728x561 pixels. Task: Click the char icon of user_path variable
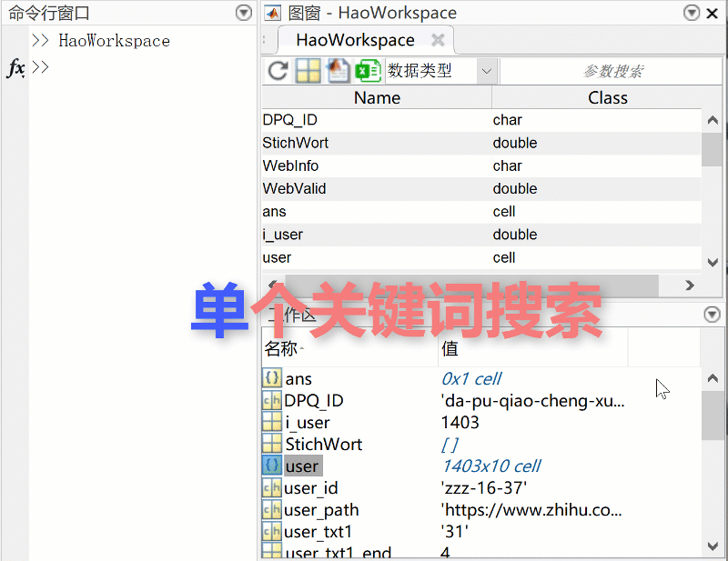271,509
